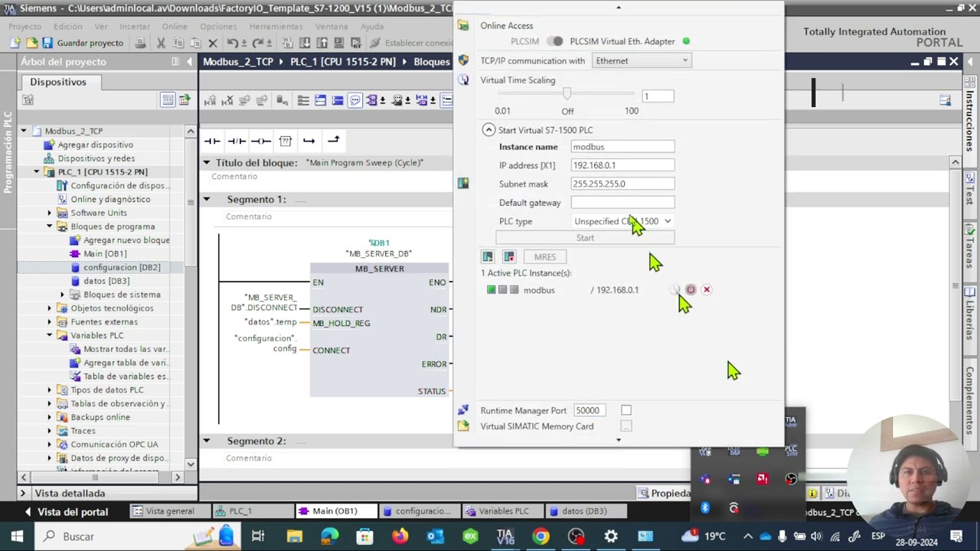Click the PLCSIM tray icon

[x=791, y=451]
